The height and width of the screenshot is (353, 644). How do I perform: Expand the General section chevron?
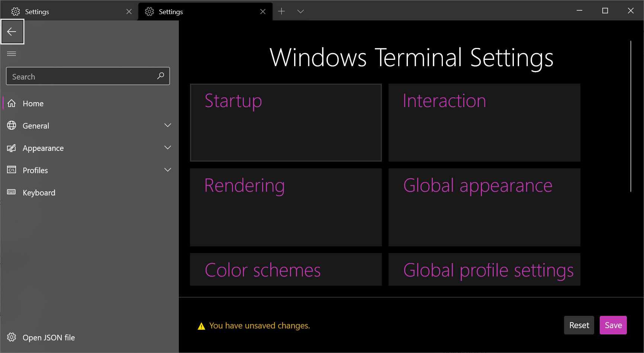coord(168,125)
